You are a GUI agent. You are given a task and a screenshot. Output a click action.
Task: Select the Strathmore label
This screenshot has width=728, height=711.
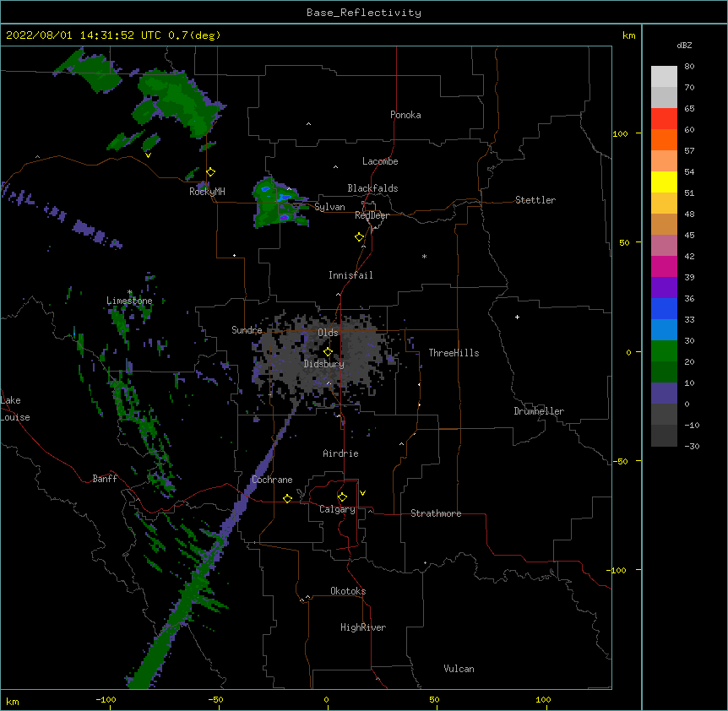(436, 513)
